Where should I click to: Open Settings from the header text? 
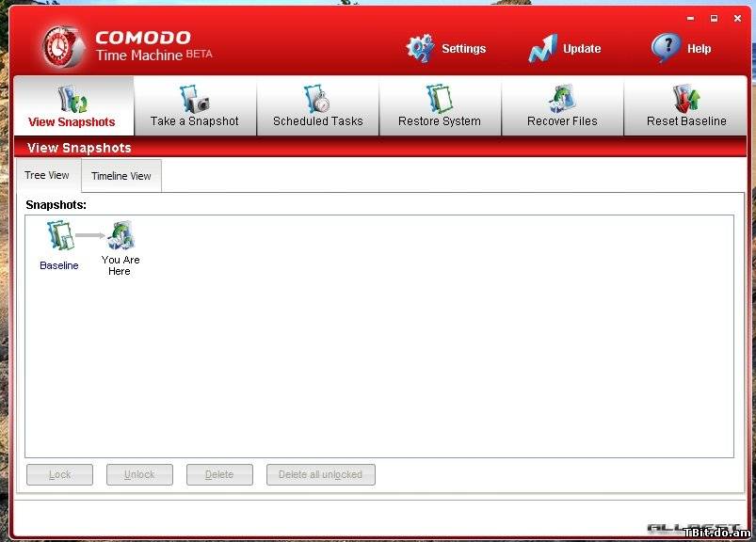(x=464, y=49)
